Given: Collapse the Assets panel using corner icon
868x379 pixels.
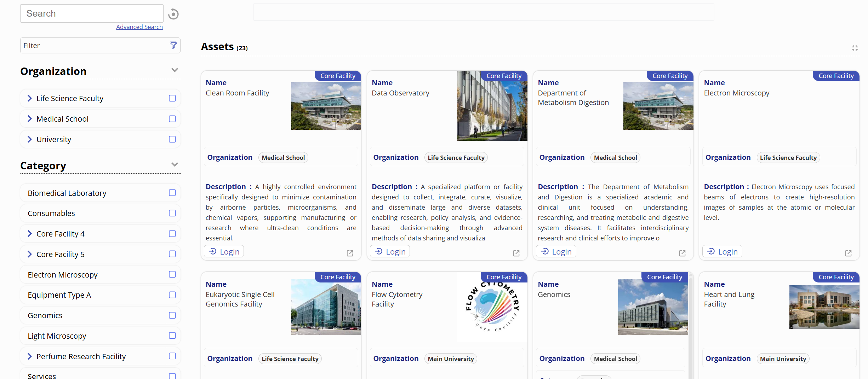Looking at the screenshot, I should (x=855, y=48).
